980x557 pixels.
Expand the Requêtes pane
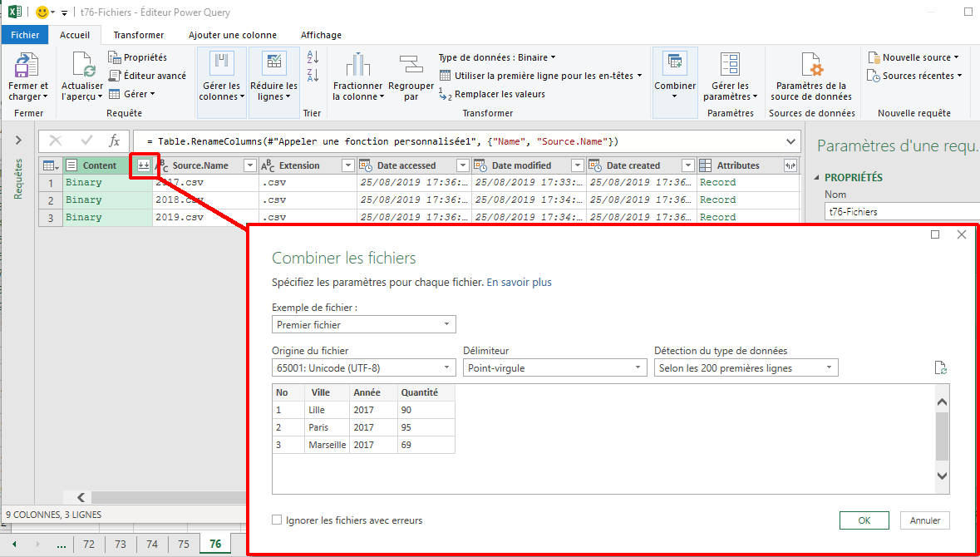18,140
